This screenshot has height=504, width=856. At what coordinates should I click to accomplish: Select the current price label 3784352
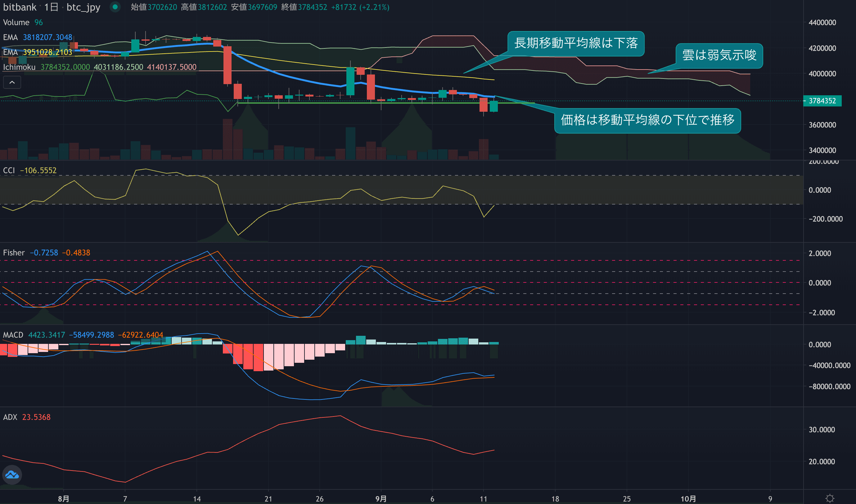point(822,101)
